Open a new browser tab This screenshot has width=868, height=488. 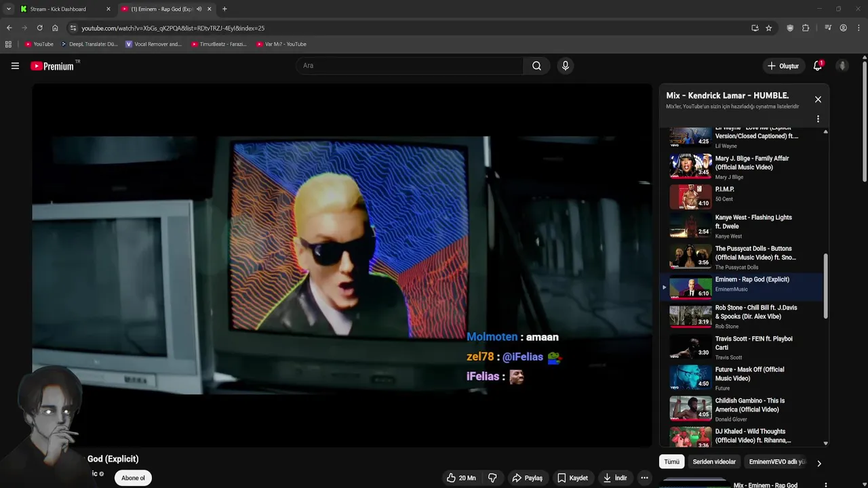pyautogui.click(x=224, y=9)
